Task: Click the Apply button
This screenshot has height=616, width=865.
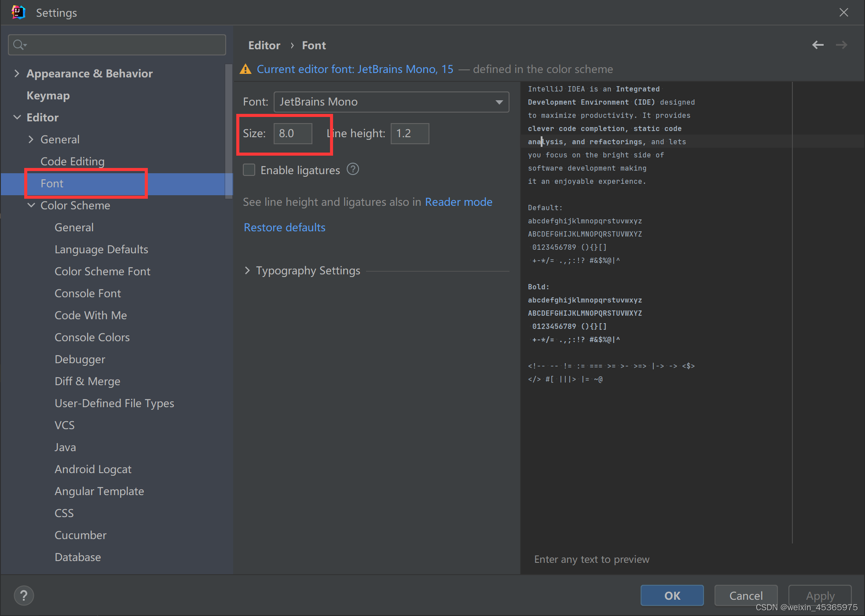Action: pyautogui.click(x=820, y=595)
